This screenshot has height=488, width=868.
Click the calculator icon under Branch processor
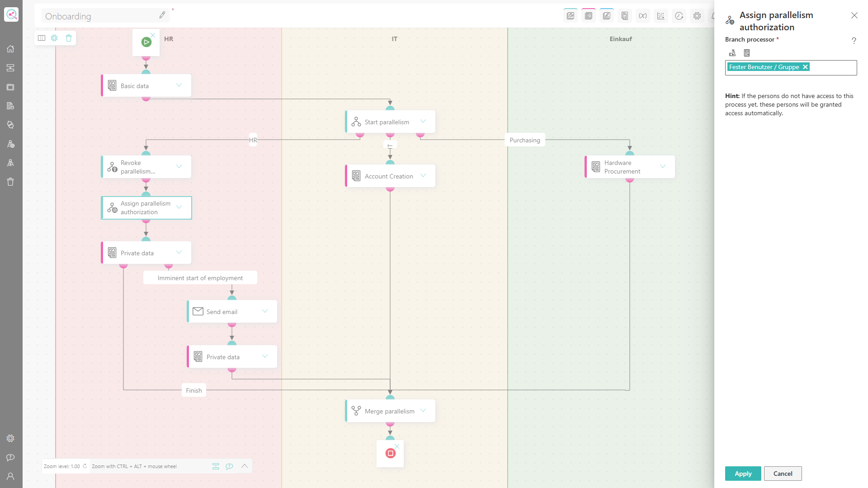(x=747, y=53)
